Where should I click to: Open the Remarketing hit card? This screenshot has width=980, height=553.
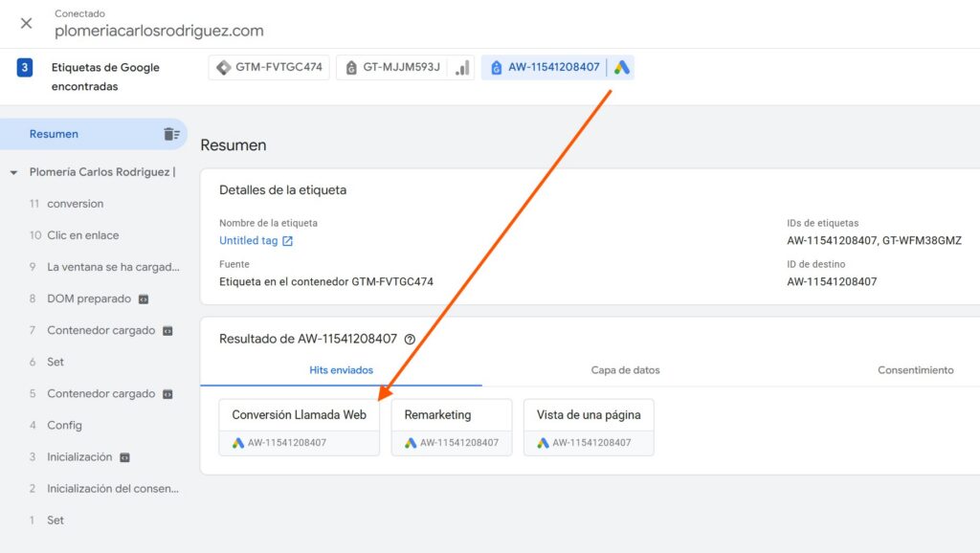[x=451, y=427]
